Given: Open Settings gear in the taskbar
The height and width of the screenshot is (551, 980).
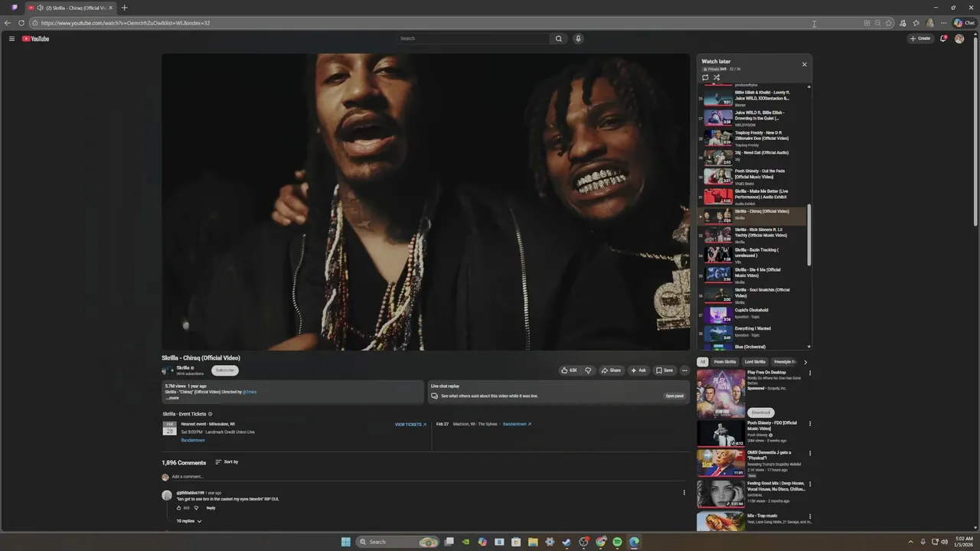Looking at the screenshot, I should pos(550,542).
